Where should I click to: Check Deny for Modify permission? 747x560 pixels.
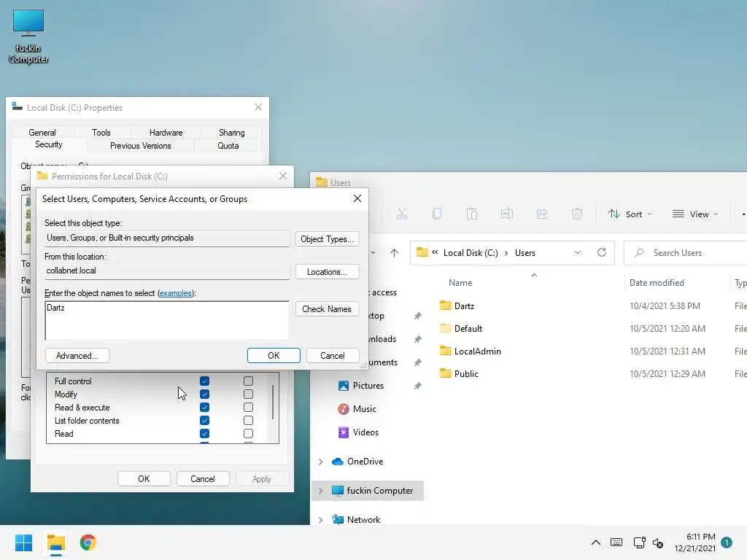[248, 394]
